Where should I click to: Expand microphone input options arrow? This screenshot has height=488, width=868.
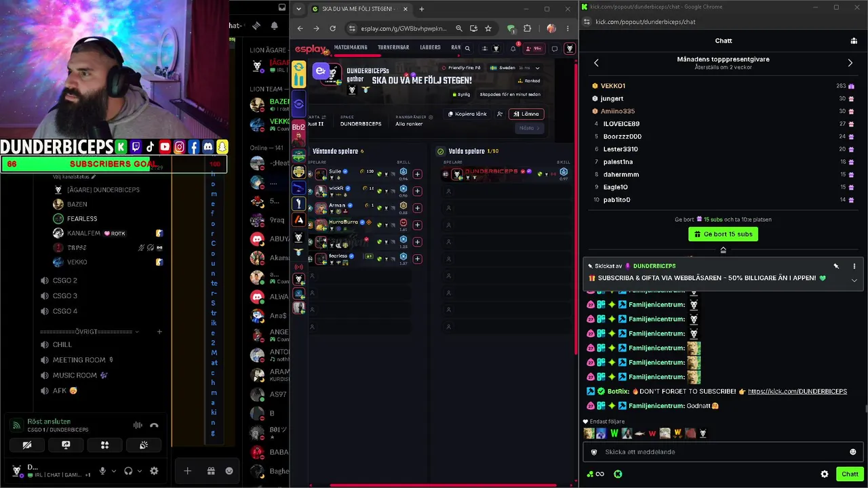(113, 471)
